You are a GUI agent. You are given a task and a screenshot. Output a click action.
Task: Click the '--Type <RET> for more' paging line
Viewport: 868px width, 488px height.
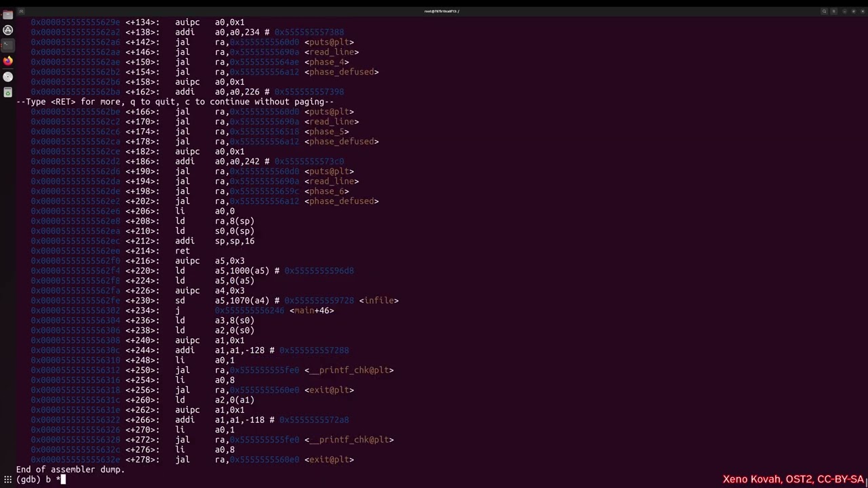[x=175, y=102]
